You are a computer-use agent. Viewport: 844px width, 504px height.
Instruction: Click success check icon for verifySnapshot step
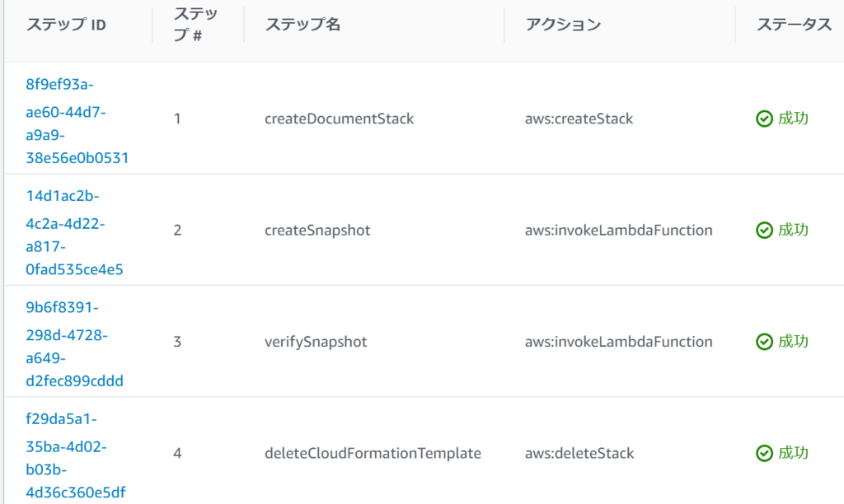tap(764, 342)
